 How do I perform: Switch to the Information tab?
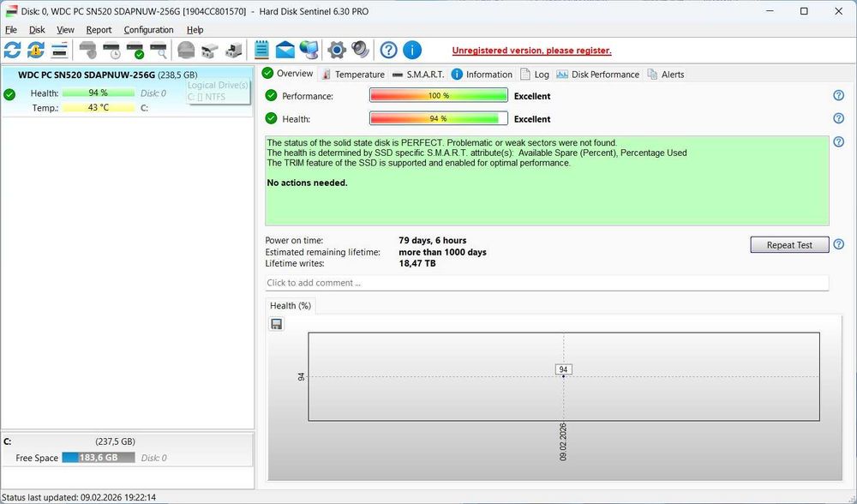[x=482, y=75]
